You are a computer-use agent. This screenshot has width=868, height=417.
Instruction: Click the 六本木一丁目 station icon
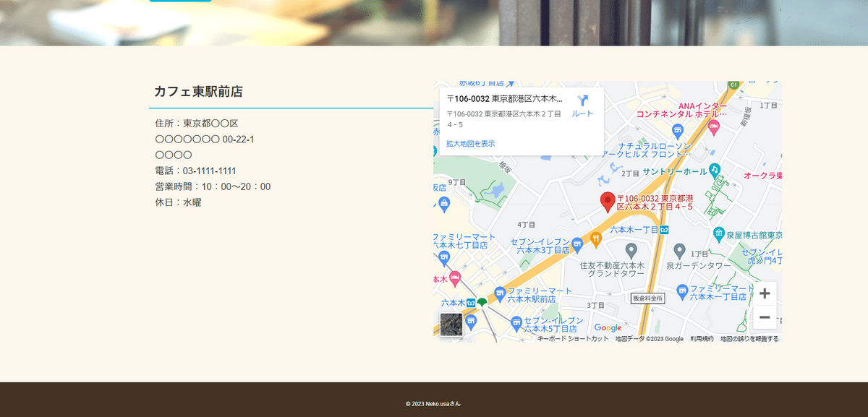tap(664, 230)
